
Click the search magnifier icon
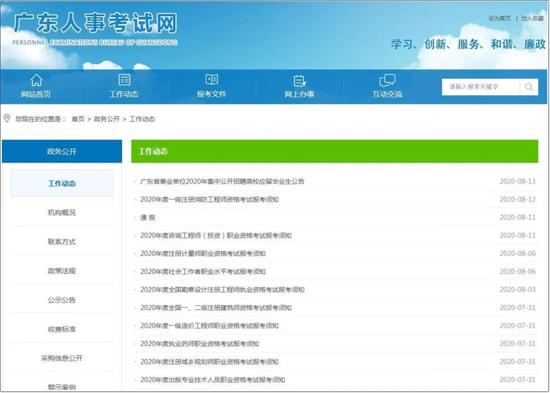(x=529, y=87)
